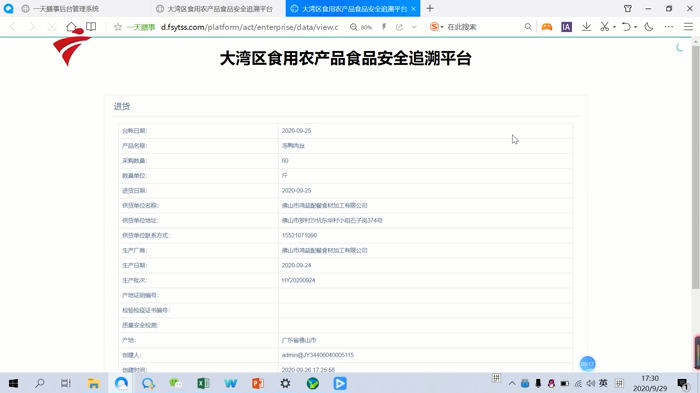Switch the 英 input language indicator
The width and height of the screenshot is (700, 393).
pos(603,383)
